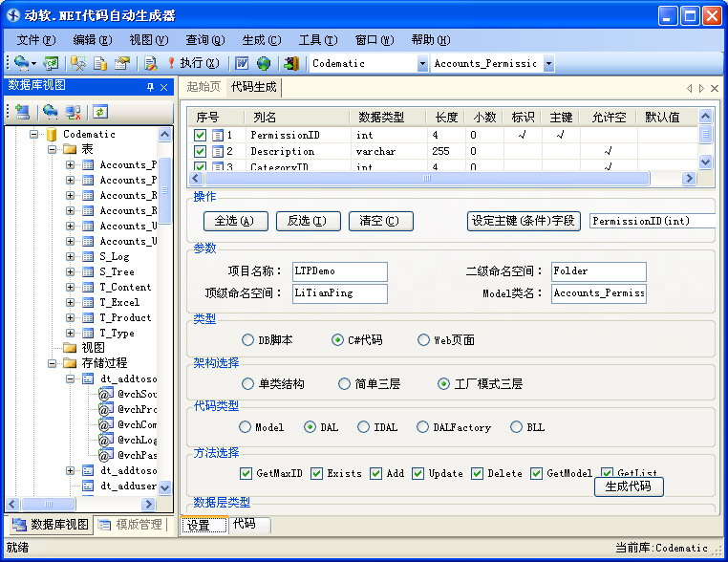
Task: Click the disconnect server icon with red X
Action: pos(73,112)
